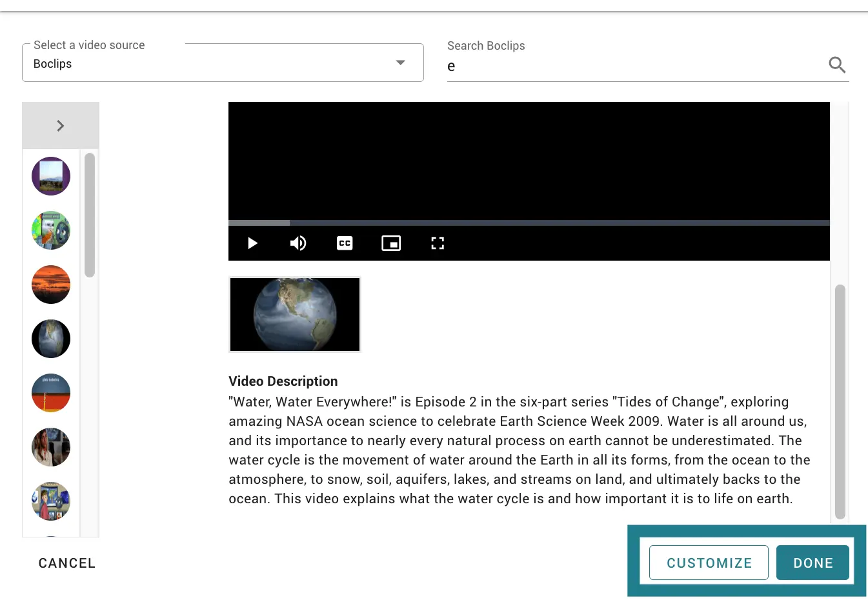Expand the video results sidebar chevron
868x600 pixels.
point(61,126)
